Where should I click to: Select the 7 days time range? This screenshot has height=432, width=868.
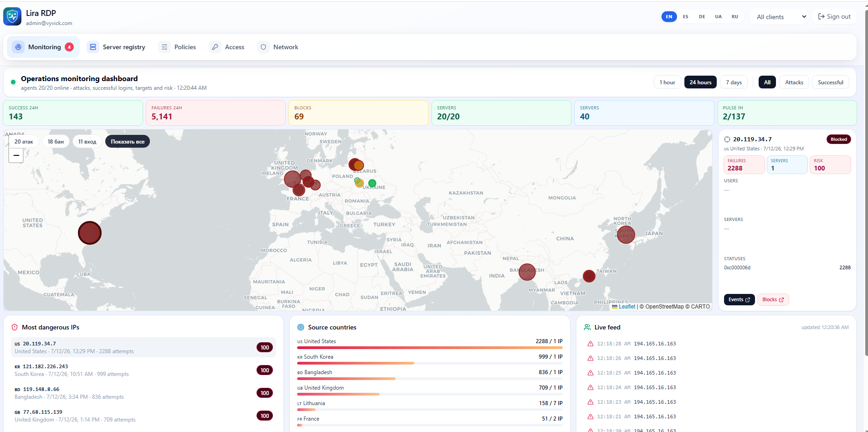pyautogui.click(x=734, y=82)
